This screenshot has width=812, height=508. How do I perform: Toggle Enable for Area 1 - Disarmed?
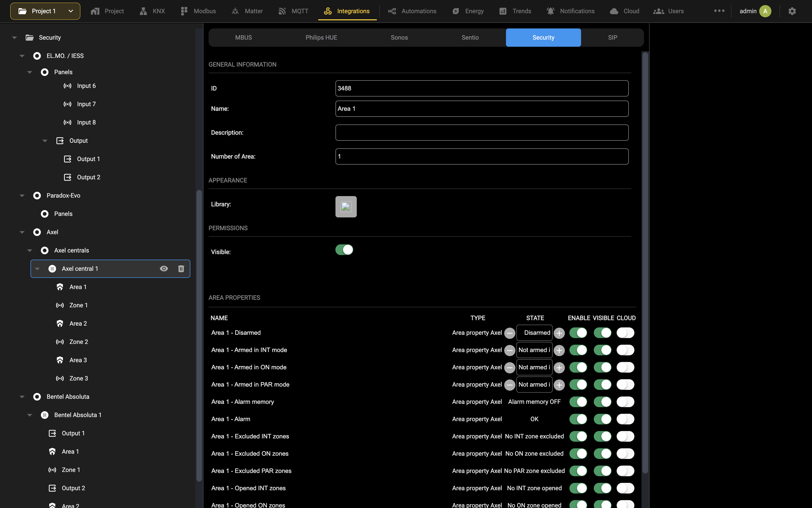[578, 333]
